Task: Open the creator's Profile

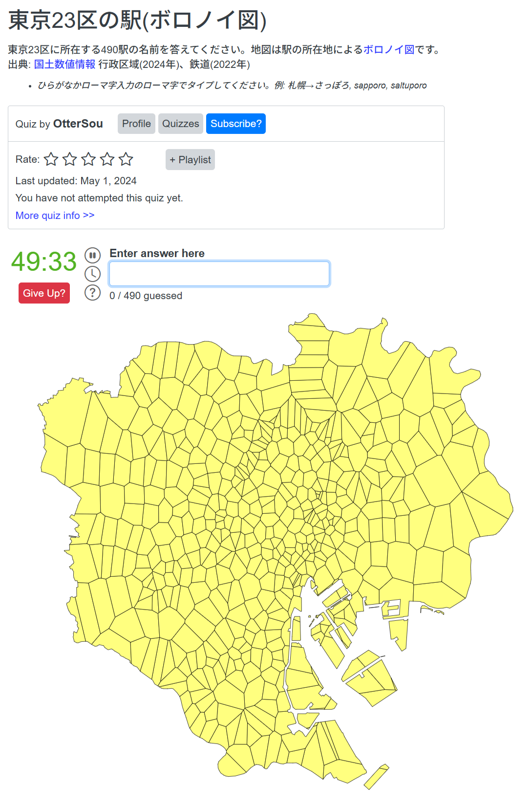Action: coord(136,124)
